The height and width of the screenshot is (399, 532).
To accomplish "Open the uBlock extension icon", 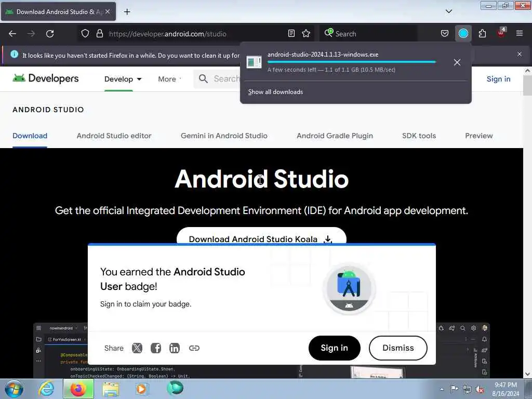I will point(501,33).
